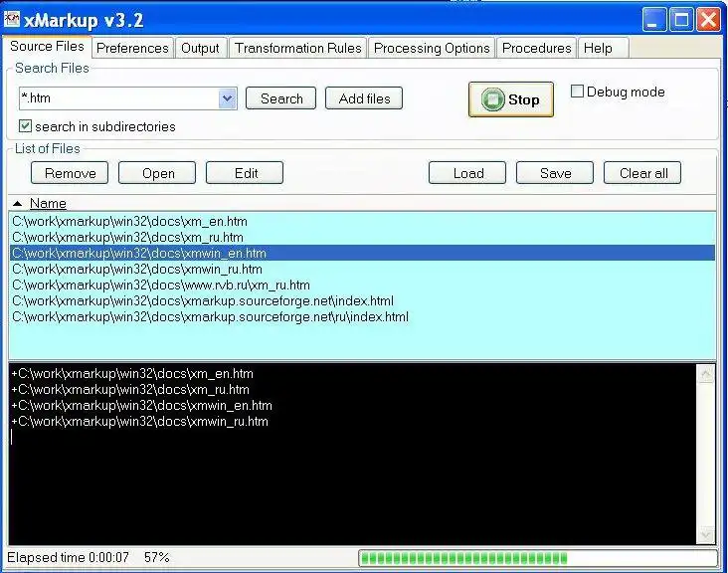Click log line +...\docs\xmwin_en.htm
This screenshot has height=573, width=728.
(141, 405)
